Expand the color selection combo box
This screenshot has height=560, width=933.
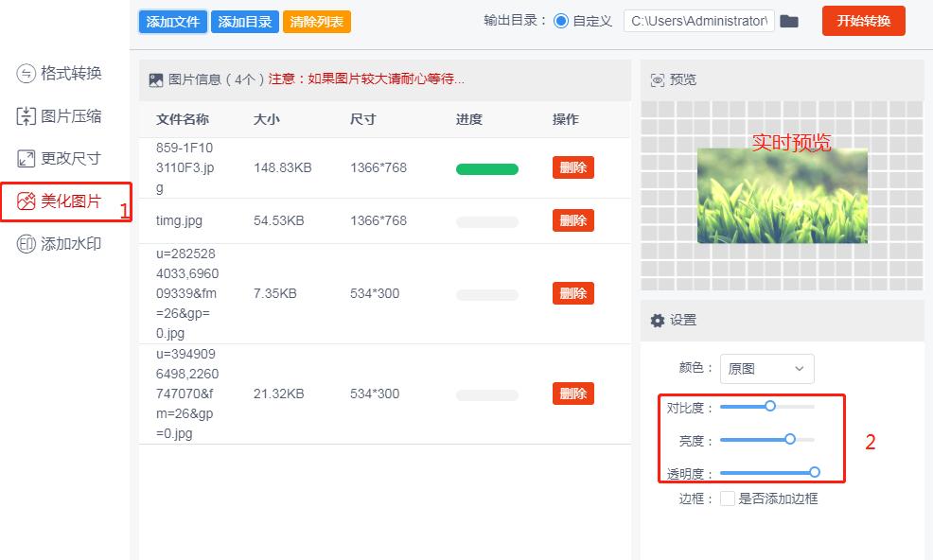[766, 368]
